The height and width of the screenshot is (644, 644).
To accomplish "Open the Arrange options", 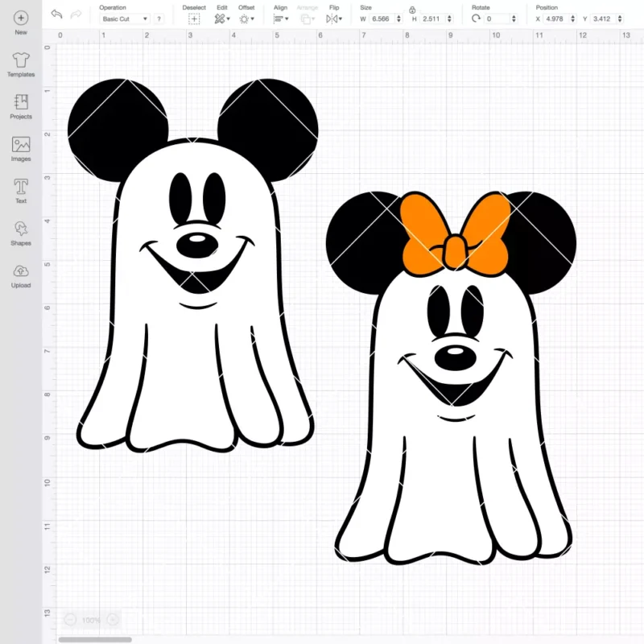I will pos(308,19).
